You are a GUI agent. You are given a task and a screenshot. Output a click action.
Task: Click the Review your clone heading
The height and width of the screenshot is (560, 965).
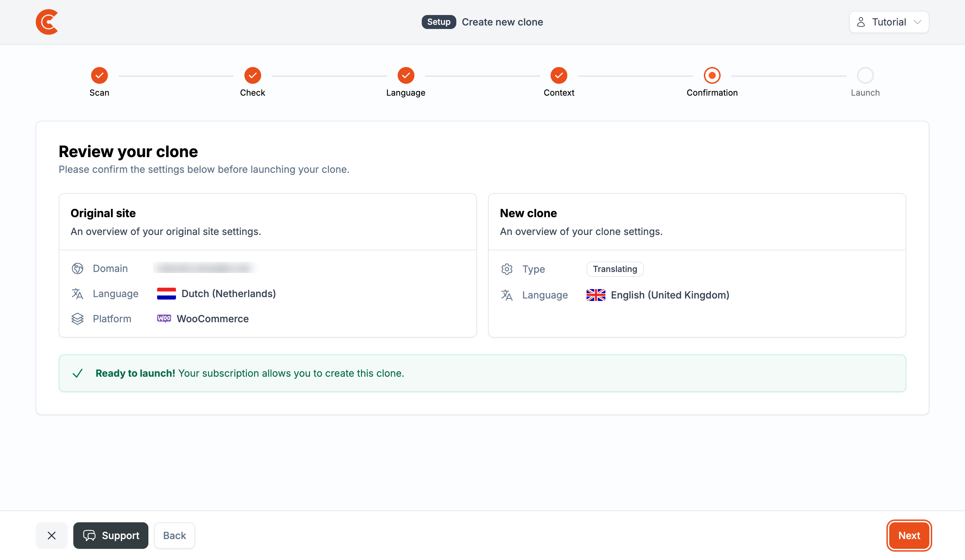[128, 152]
